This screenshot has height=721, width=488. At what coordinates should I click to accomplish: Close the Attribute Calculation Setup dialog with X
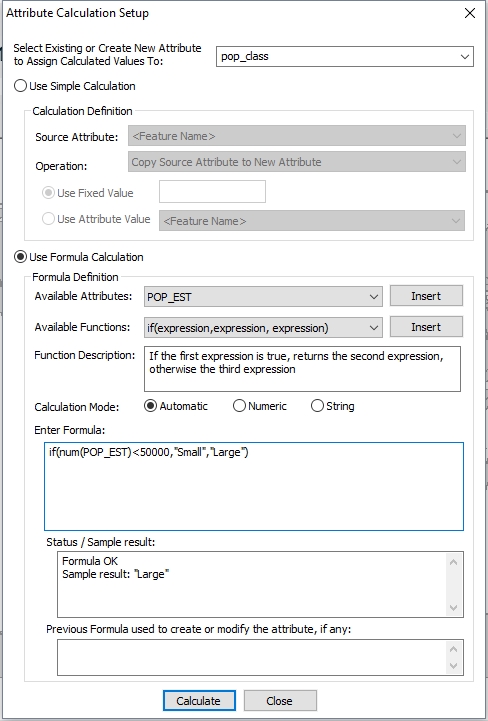470,13
